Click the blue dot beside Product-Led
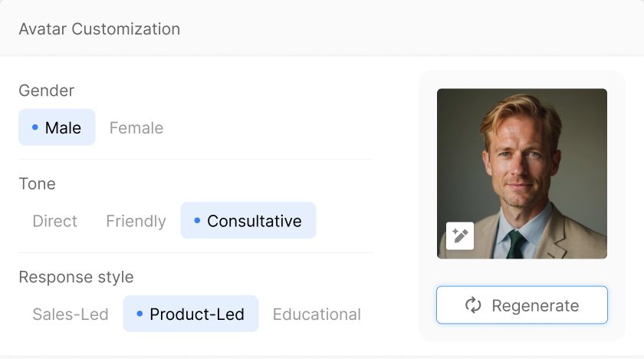Image resolution: width=644 pixels, height=359 pixels. 140,314
